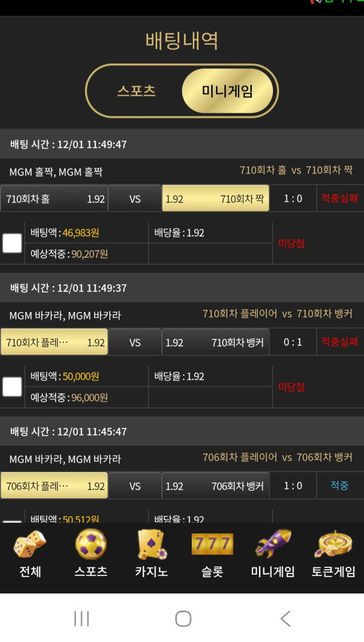
Task: Tap the highlighted 710회차 짝 button
Action: tap(215, 198)
